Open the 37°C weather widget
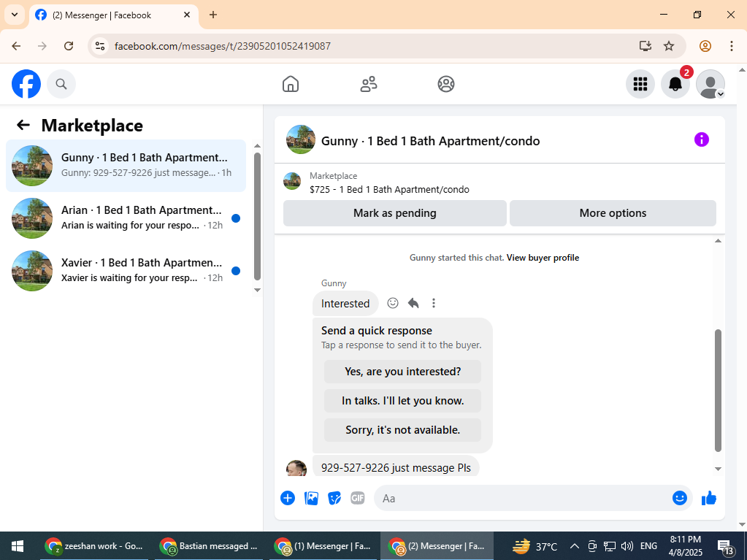 point(535,545)
